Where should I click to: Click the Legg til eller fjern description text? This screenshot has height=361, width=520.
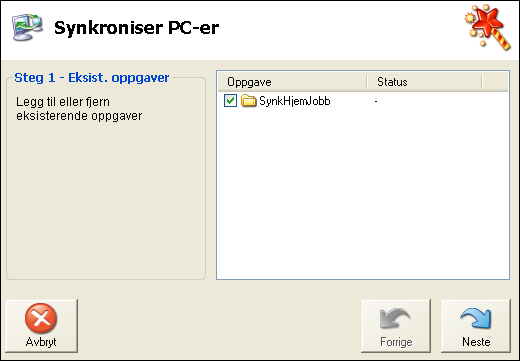[79, 109]
